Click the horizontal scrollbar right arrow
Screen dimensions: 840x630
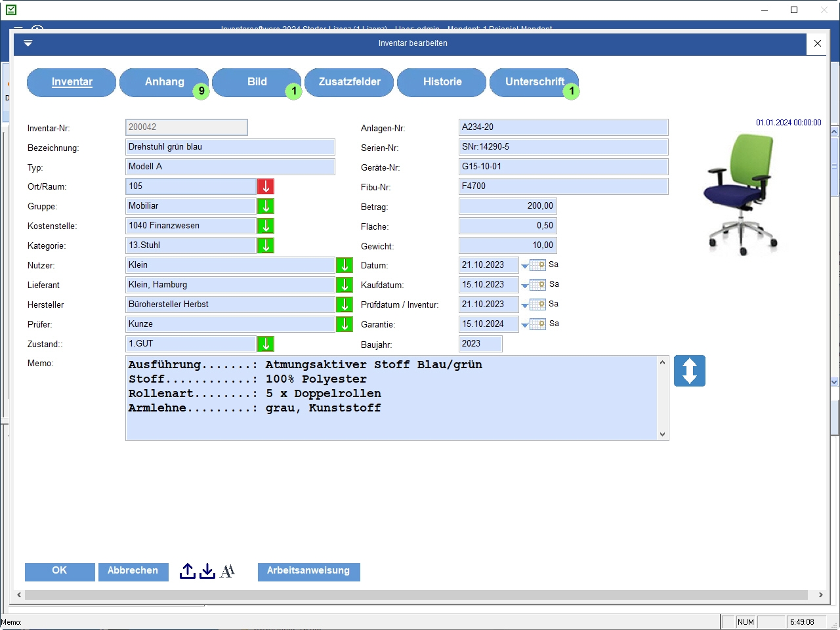point(820,595)
